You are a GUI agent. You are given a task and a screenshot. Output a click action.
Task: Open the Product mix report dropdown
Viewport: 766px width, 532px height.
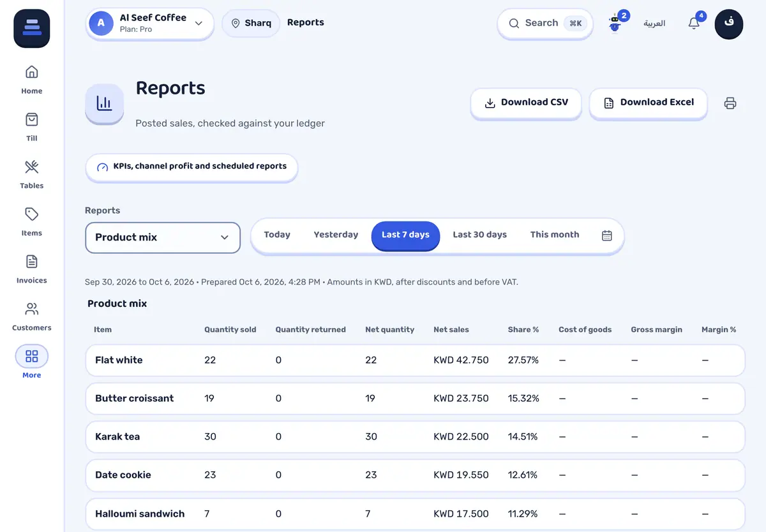[x=163, y=237]
